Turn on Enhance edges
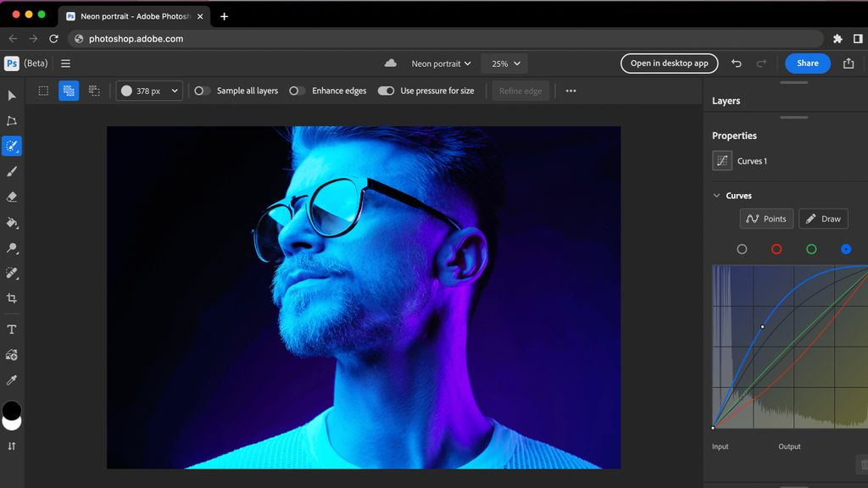This screenshot has width=868, height=488. coord(296,91)
